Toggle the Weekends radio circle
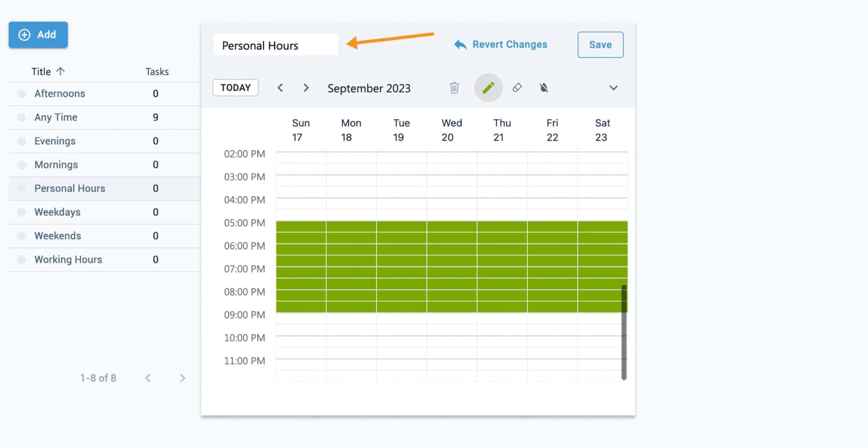The image size is (868, 447). (22, 236)
